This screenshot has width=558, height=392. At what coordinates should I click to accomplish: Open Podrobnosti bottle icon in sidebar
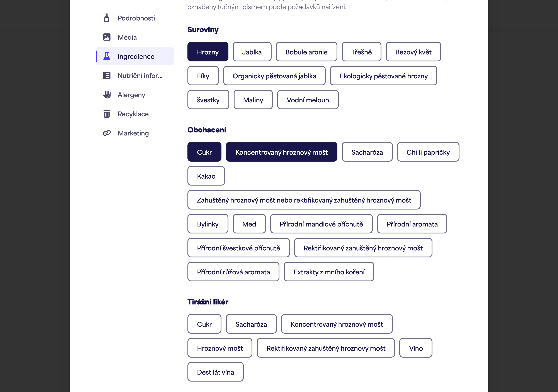click(x=106, y=18)
